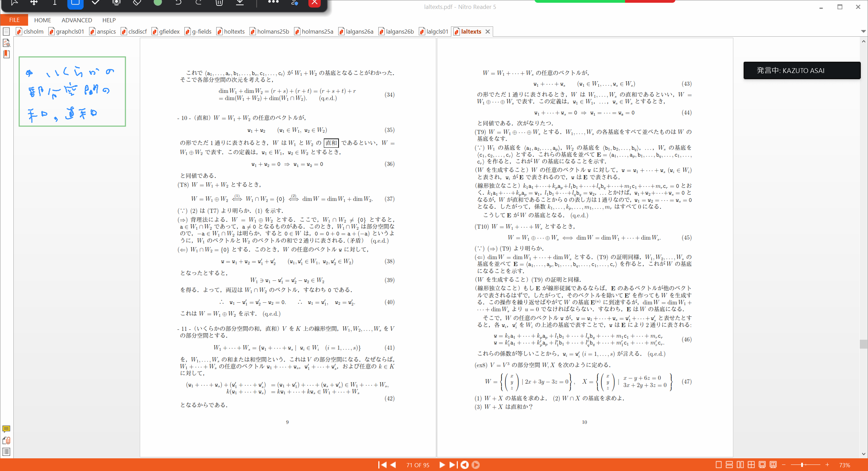Screen dimensions: 868x471
Task: Enable full screen view mode
Action: (x=762, y=465)
